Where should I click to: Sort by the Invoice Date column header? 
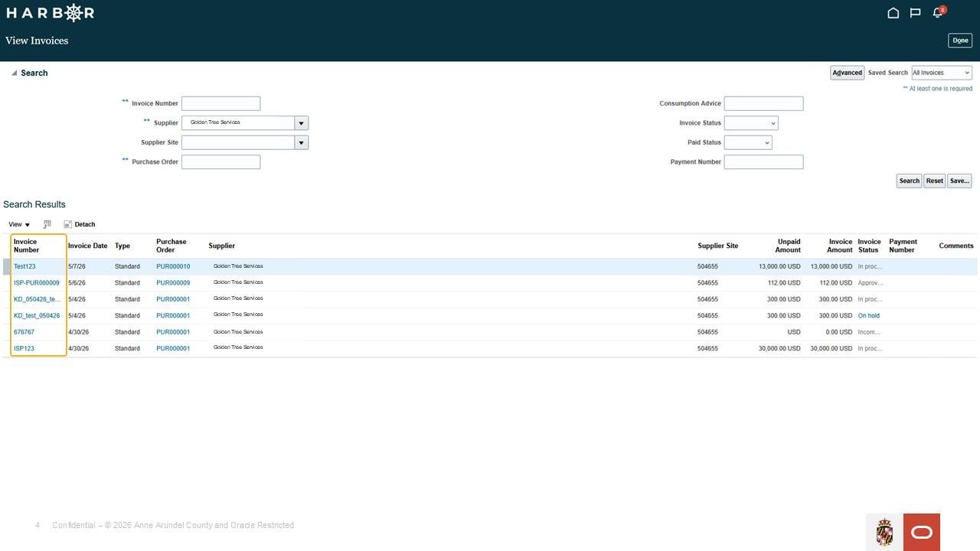click(x=88, y=246)
